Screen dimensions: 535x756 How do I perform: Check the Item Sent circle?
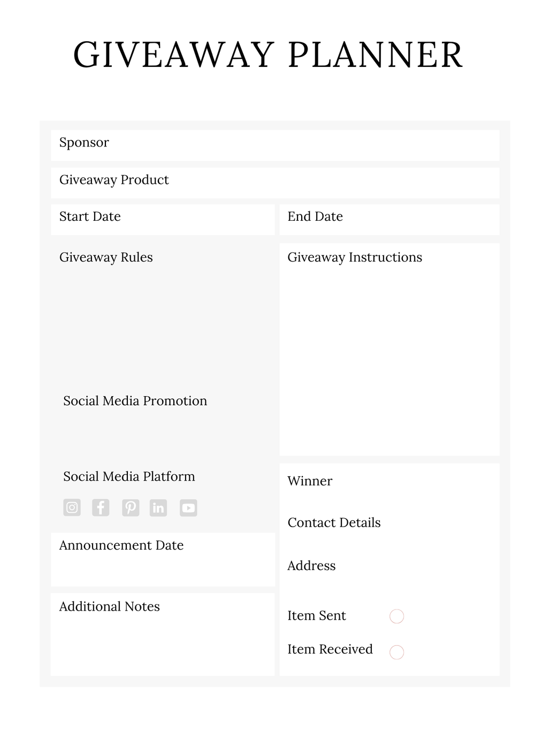[396, 616]
